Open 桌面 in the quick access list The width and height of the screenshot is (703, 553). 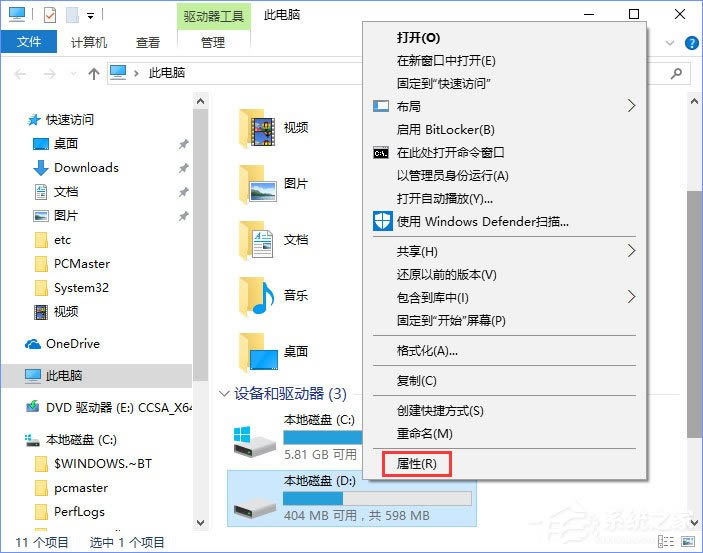(66, 144)
